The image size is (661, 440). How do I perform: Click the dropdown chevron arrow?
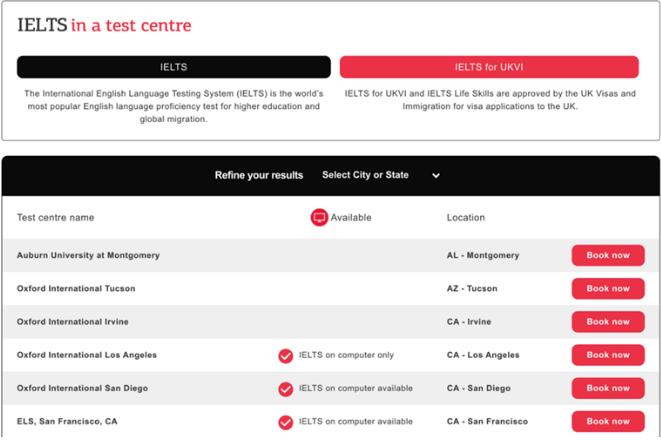tap(436, 176)
